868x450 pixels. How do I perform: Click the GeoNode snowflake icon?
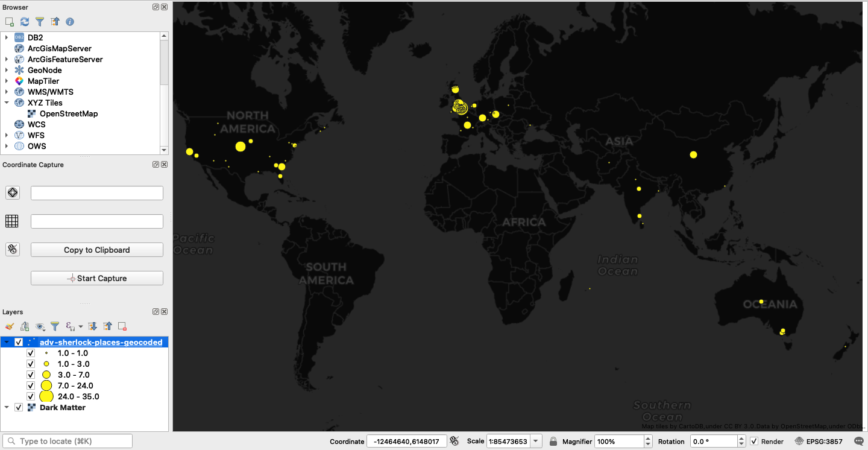click(19, 70)
